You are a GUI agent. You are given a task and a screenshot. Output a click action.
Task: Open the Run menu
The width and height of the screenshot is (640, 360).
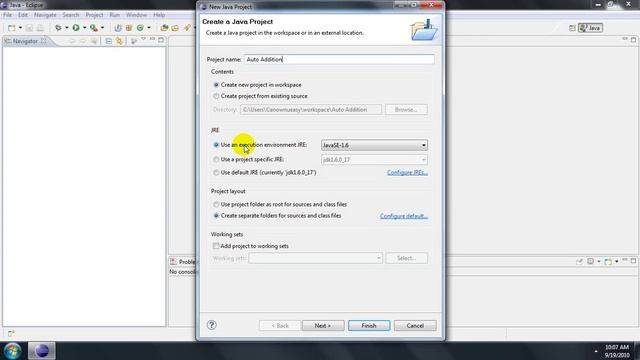[115, 15]
